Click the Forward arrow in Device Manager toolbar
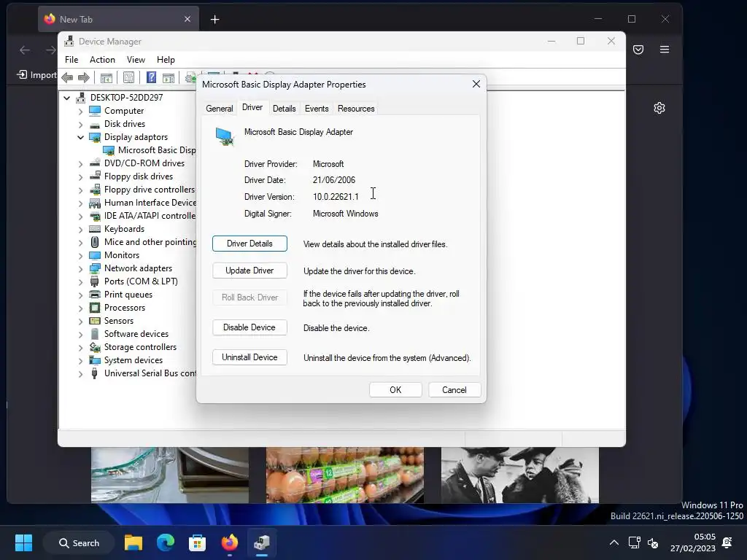This screenshot has width=747, height=560. (x=84, y=77)
